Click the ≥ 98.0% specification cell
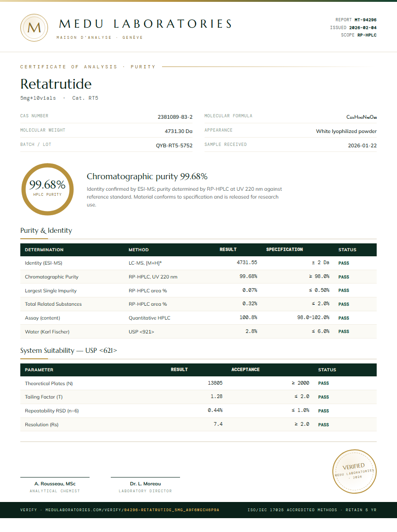This screenshot has width=397, height=532. 319,277
